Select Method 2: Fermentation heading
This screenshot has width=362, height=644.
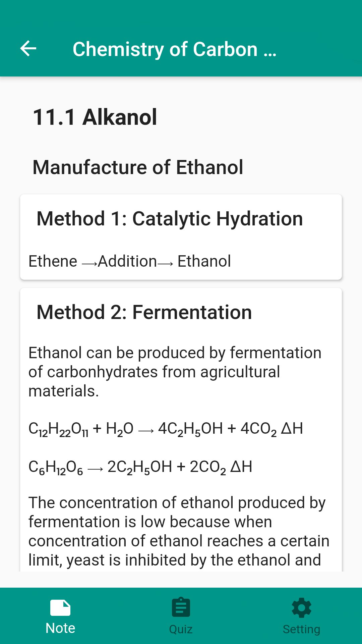pos(144,312)
